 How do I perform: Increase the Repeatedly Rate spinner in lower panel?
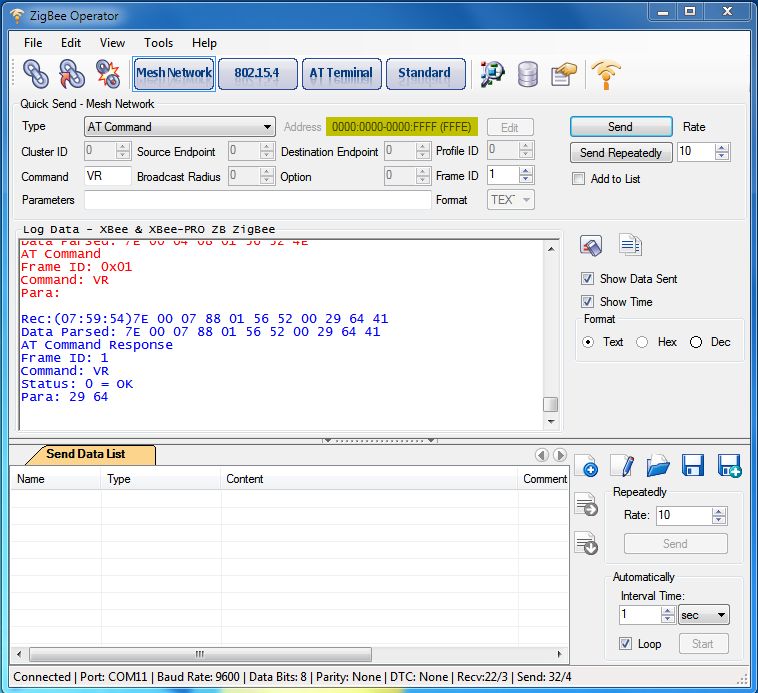pos(718,511)
